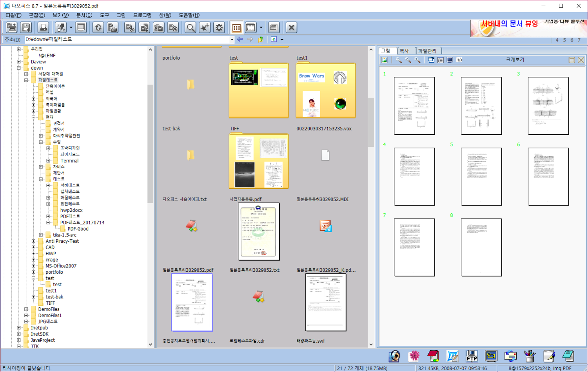
Task: Click the full screen monitor toolbar icon
Action: click(x=81, y=27)
